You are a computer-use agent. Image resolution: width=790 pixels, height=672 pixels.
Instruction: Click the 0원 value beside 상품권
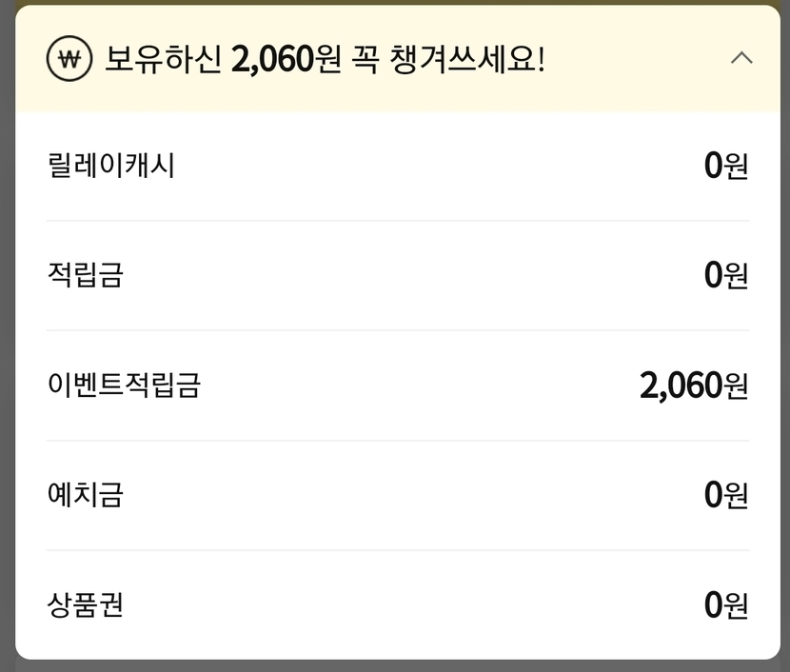tap(725, 604)
